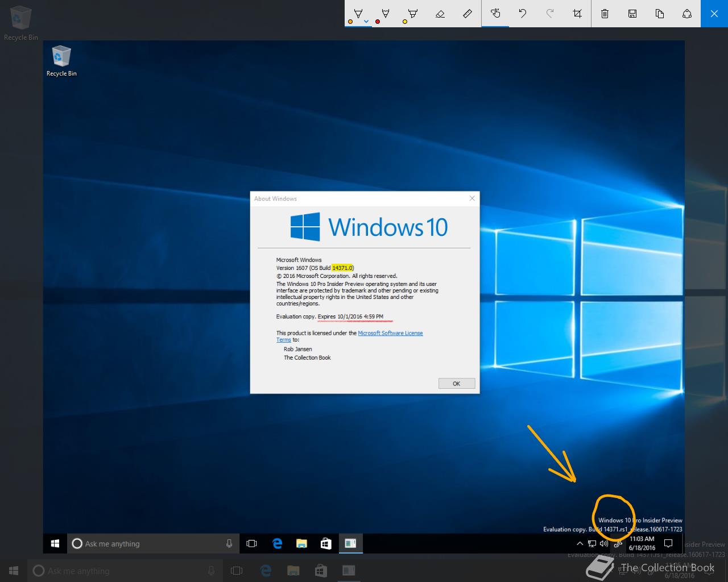Show the ruler tool
This screenshot has height=582, width=728.
[x=468, y=14]
